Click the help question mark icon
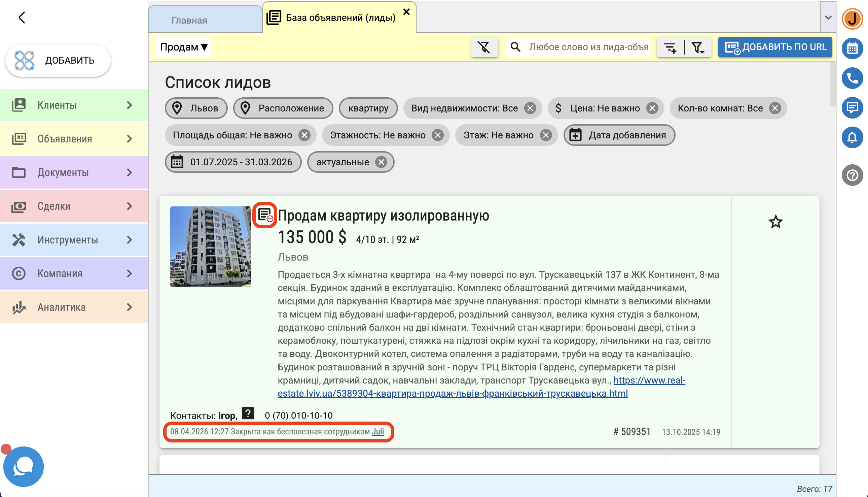 click(852, 175)
